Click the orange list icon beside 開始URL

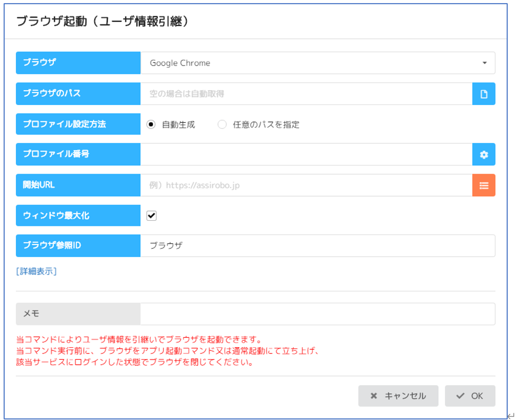click(484, 185)
